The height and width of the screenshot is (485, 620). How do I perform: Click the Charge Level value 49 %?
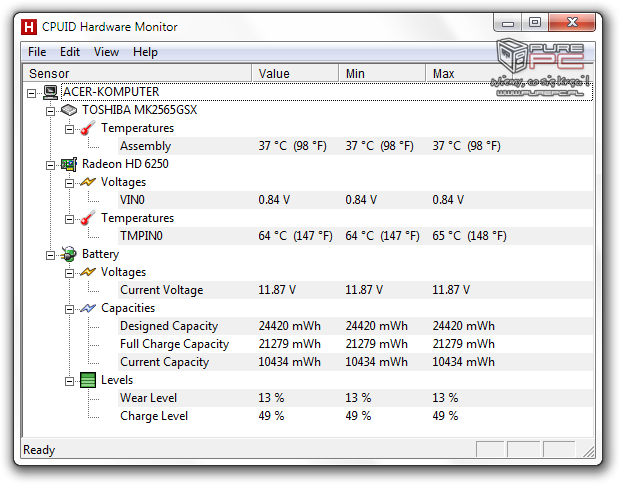[x=271, y=416]
